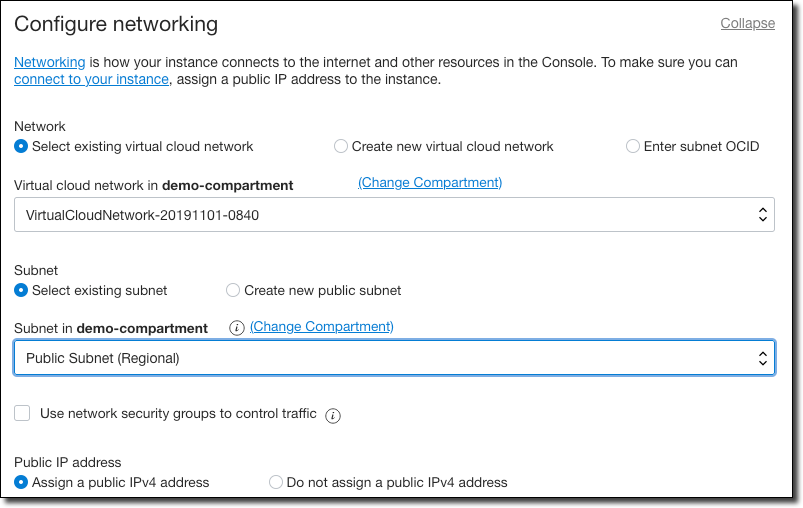
Task: Collapse the Configure networking section
Action: coord(747,23)
